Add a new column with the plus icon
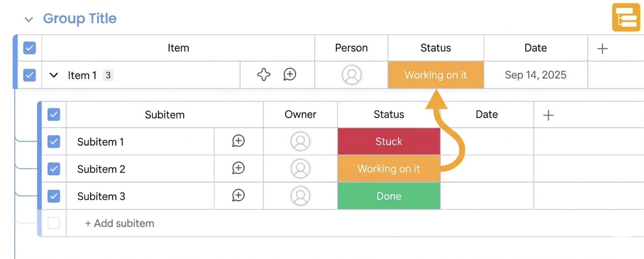Image resolution: width=644 pixels, height=259 pixels. [x=602, y=48]
